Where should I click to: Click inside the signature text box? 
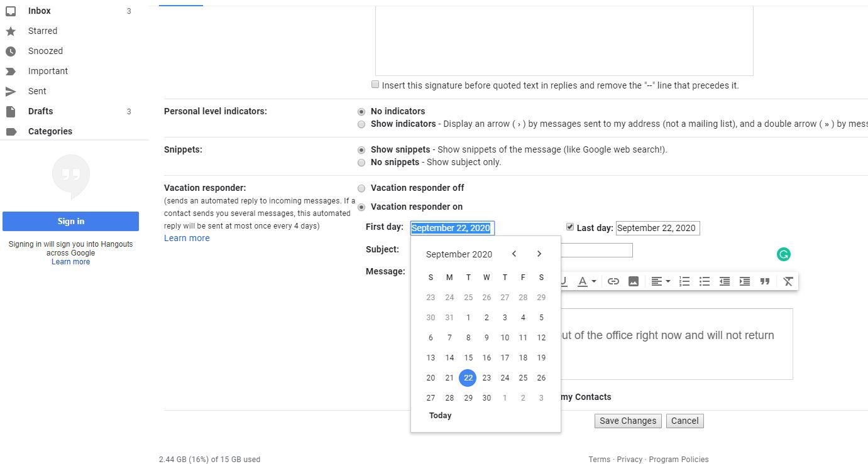[564, 40]
